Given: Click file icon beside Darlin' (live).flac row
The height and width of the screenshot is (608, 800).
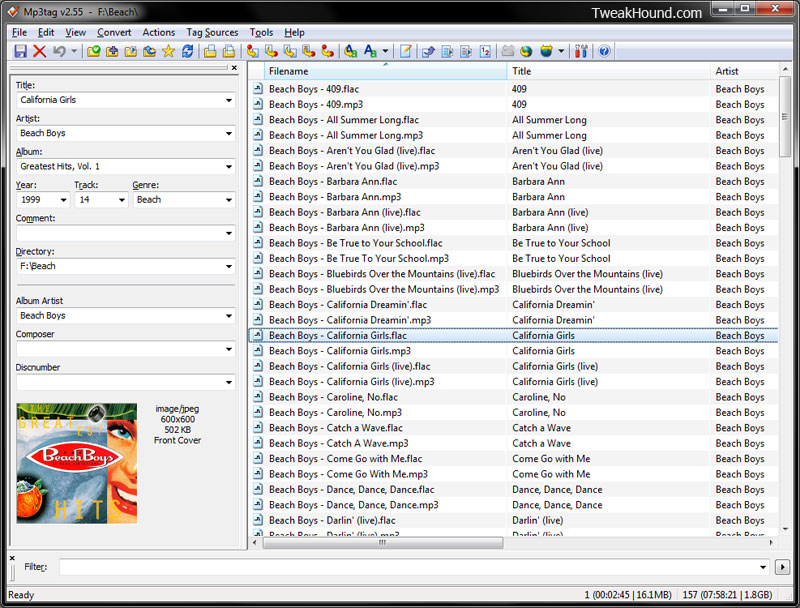Looking at the screenshot, I should click(x=258, y=520).
